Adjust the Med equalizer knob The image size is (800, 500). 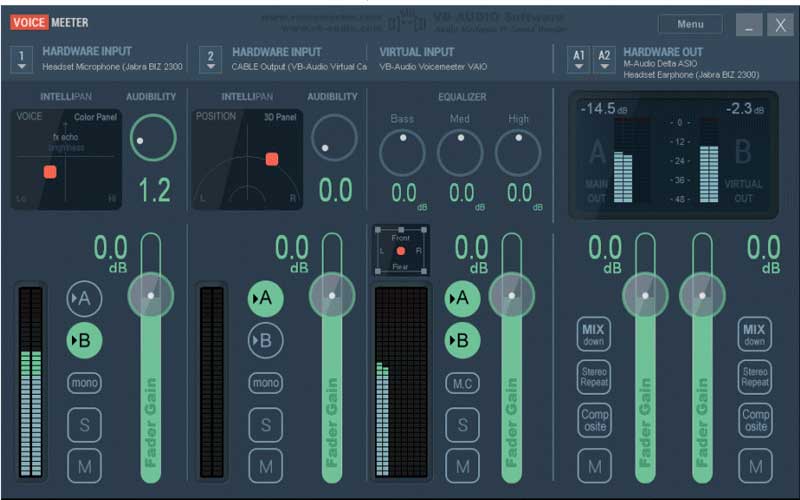pyautogui.click(x=460, y=153)
